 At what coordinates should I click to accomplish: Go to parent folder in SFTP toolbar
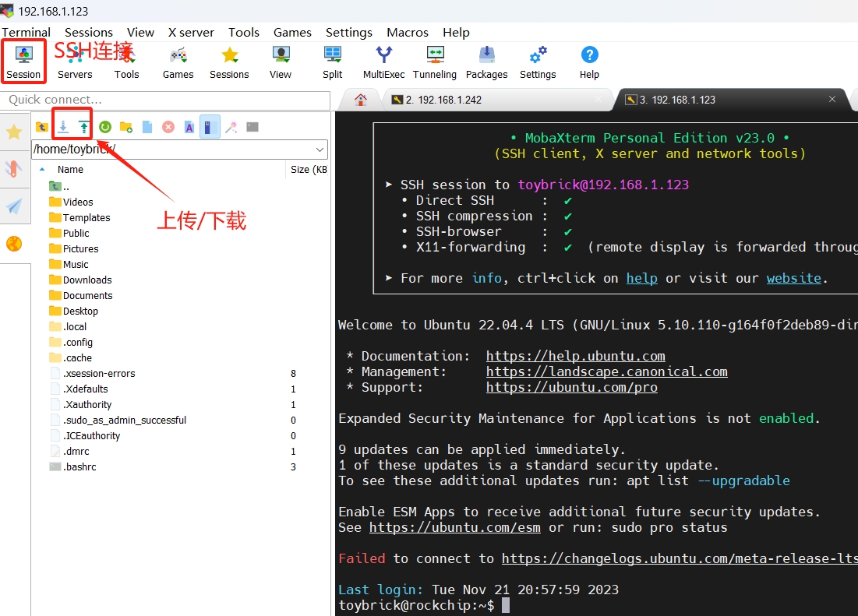(x=42, y=128)
